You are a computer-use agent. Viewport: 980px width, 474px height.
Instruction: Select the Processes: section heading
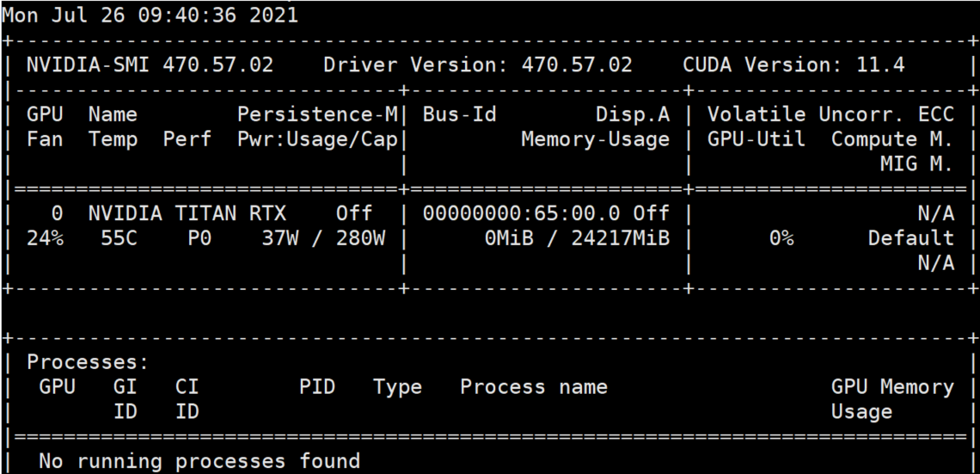[x=88, y=362]
